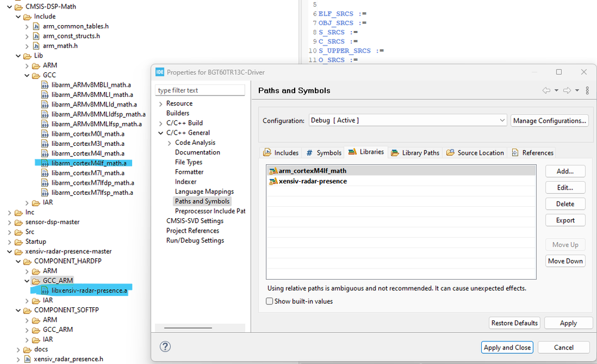This screenshot has width=597, height=364.
Task: Switch to the References tab
Action: (532, 152)
